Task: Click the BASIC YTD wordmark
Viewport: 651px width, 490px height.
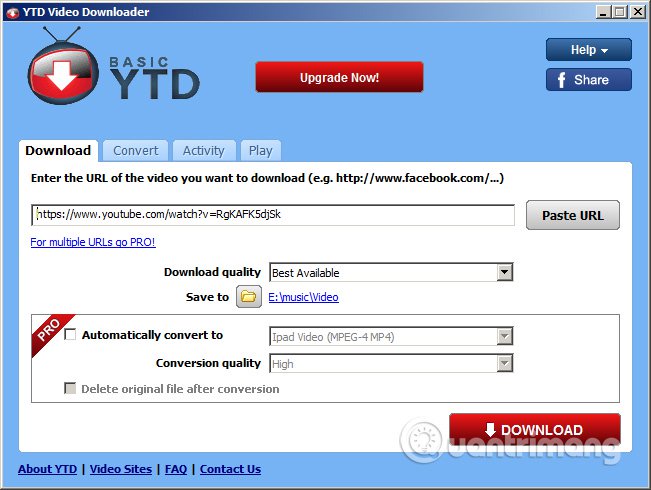Action: pos(154,78)
